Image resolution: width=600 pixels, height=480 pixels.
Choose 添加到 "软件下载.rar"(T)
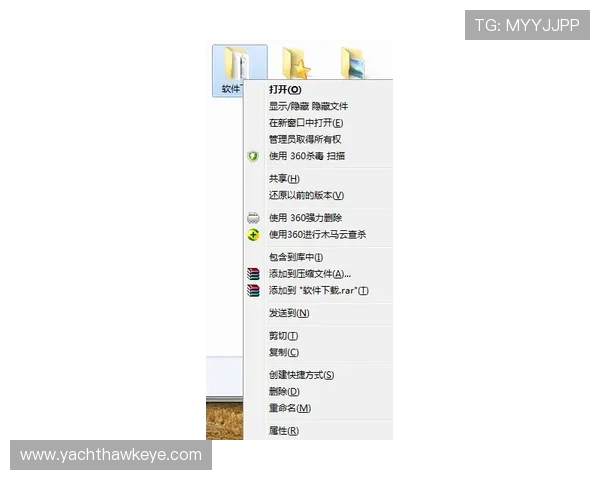(x=318, y=291)
